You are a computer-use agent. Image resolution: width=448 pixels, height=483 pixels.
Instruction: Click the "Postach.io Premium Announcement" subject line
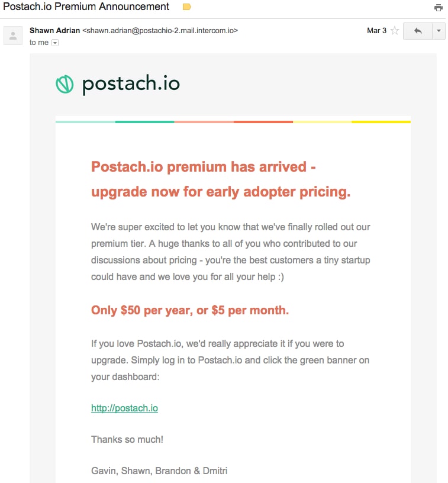click(86, 7)
